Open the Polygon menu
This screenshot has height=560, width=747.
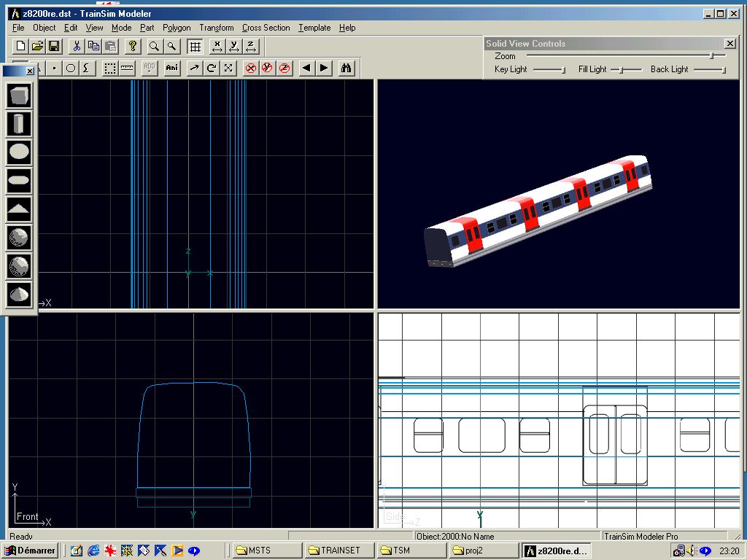click(x=177, y=28)
